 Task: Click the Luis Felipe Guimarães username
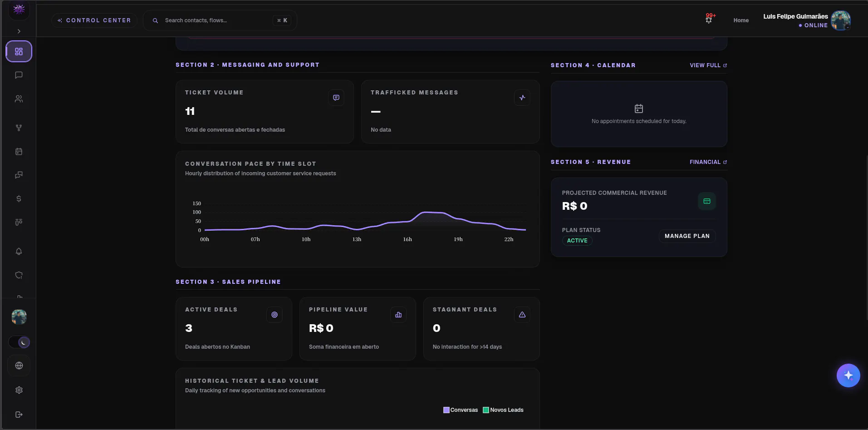[795, 16]
